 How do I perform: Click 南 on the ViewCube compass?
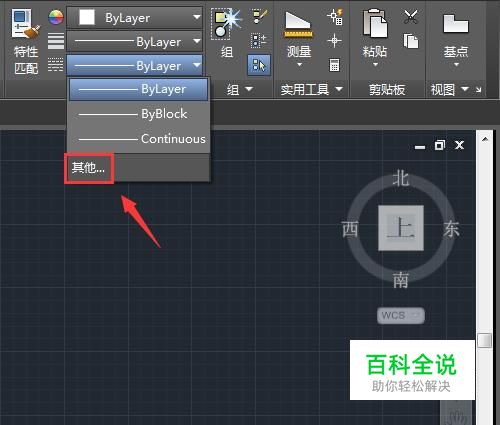coord(401,280)
